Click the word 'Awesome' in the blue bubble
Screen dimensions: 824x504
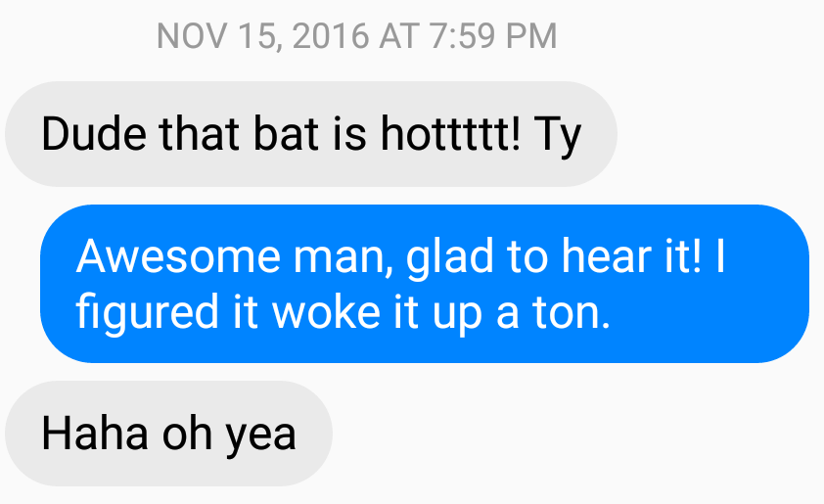pyautogui.click(x=178, y=256)
